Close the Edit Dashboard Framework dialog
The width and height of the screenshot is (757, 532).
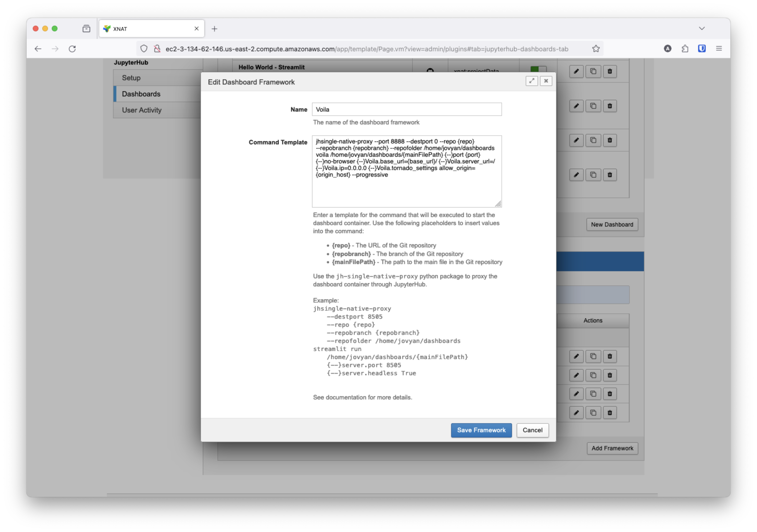point(546,81)
